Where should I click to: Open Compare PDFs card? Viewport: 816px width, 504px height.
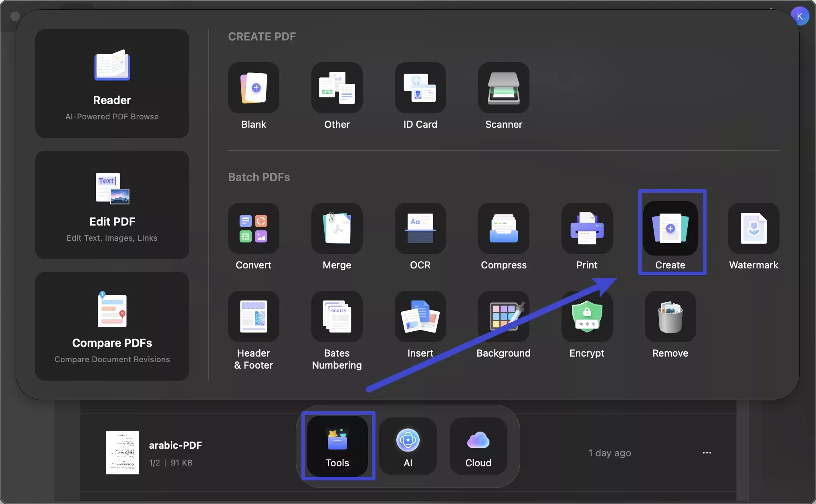pyautogui.click(x=112, y=326)
